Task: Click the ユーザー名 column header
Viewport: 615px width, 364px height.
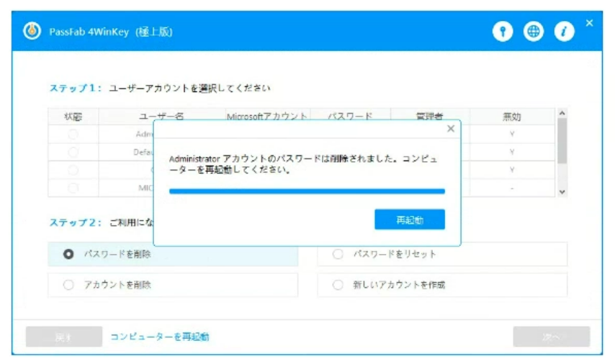Action: 161,117
